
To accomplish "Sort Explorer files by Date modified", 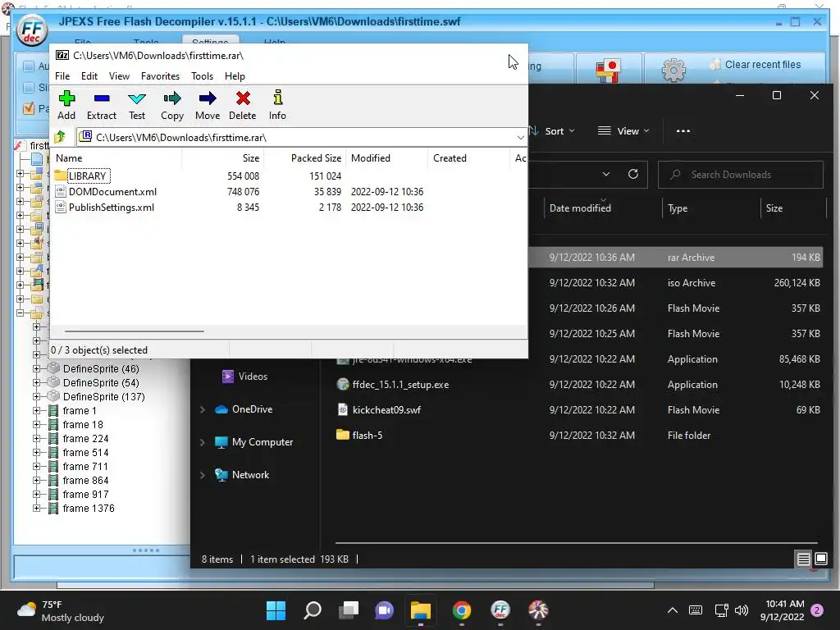I will pos(580,208).
